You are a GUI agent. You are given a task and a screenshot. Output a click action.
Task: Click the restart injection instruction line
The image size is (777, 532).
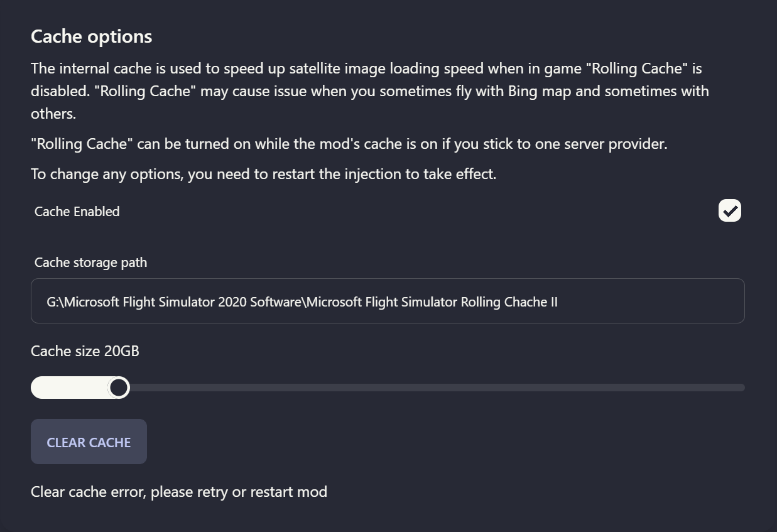(x=263, y=174)
